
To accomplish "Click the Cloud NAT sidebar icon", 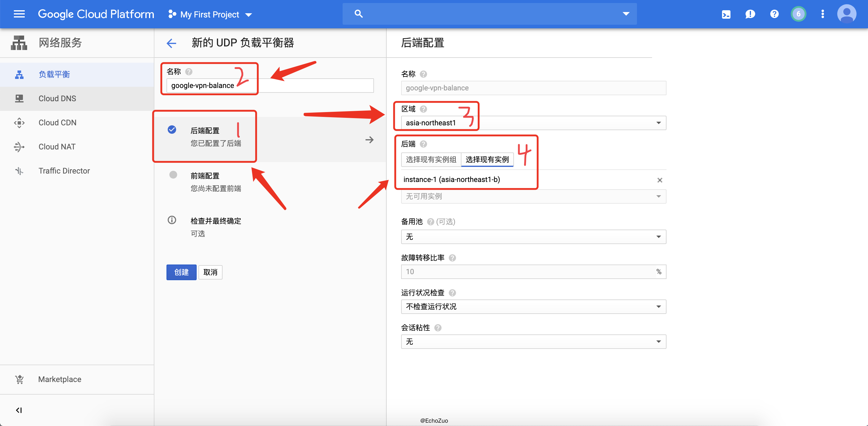I will [x=19, y=147].
